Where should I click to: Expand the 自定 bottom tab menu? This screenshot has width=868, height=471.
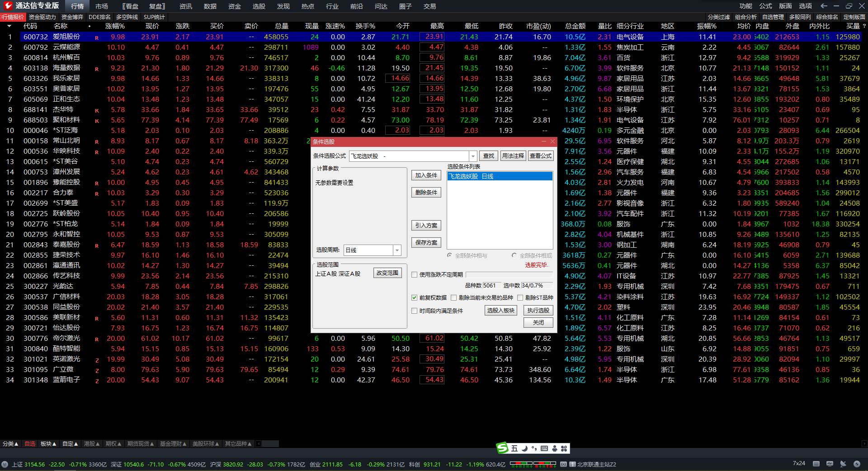pyautogui.click(x=70, y=444)
